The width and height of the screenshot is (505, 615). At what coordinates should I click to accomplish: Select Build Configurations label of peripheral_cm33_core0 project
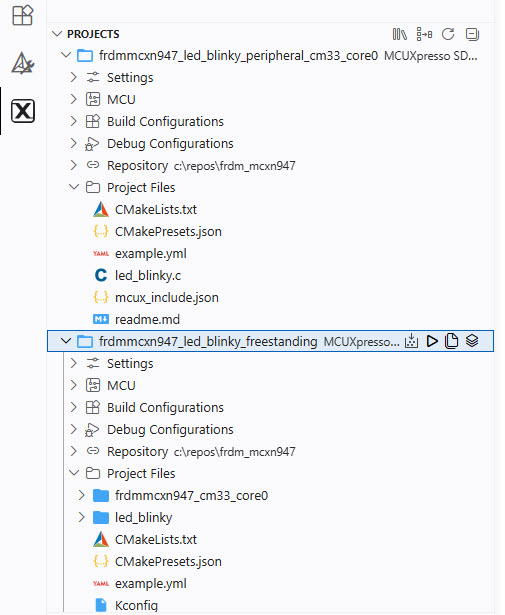click(x=165, y=121)
